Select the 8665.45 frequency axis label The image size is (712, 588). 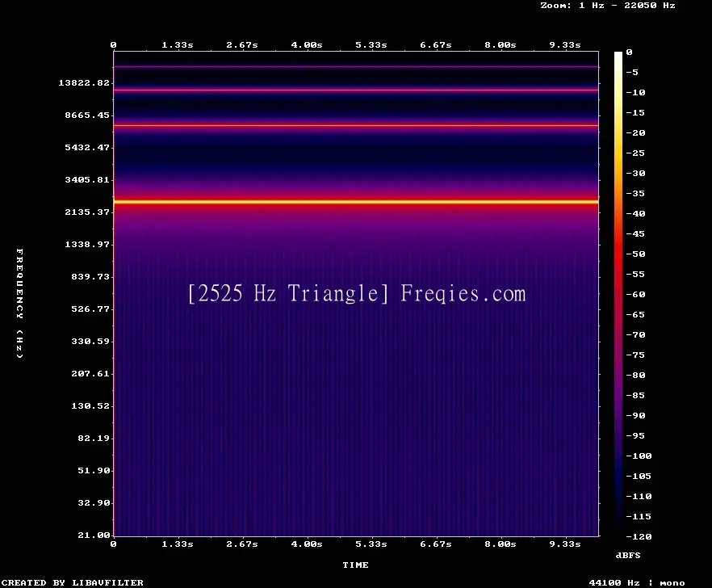pos(87,115)
